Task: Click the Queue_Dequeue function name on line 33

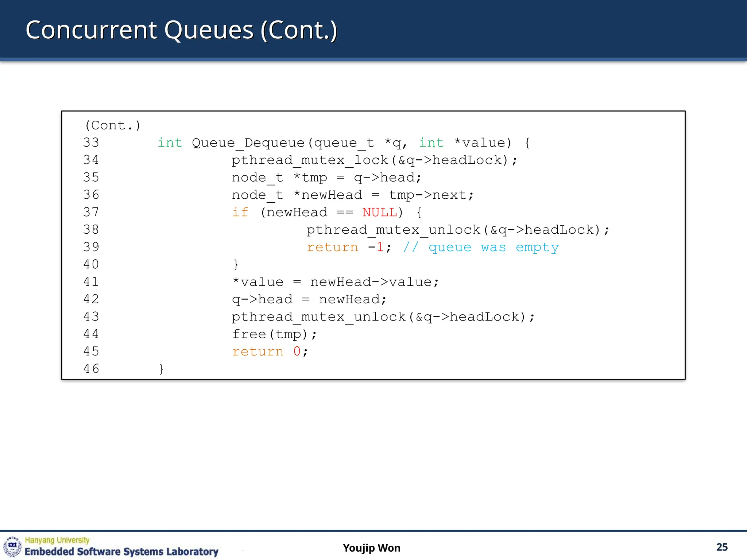Action: coord(248,143)
